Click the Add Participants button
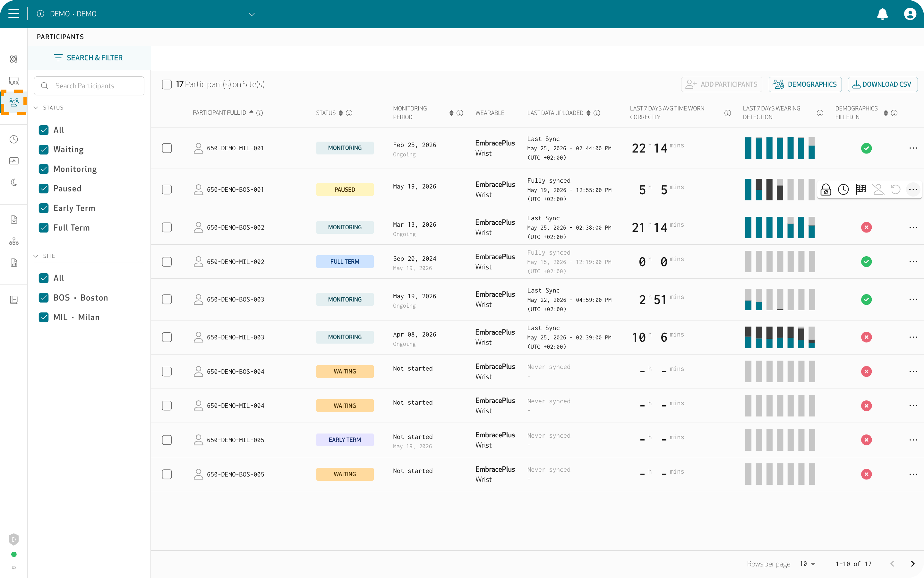924x578 pixels. pyautogui.click(x=721, y=84)
